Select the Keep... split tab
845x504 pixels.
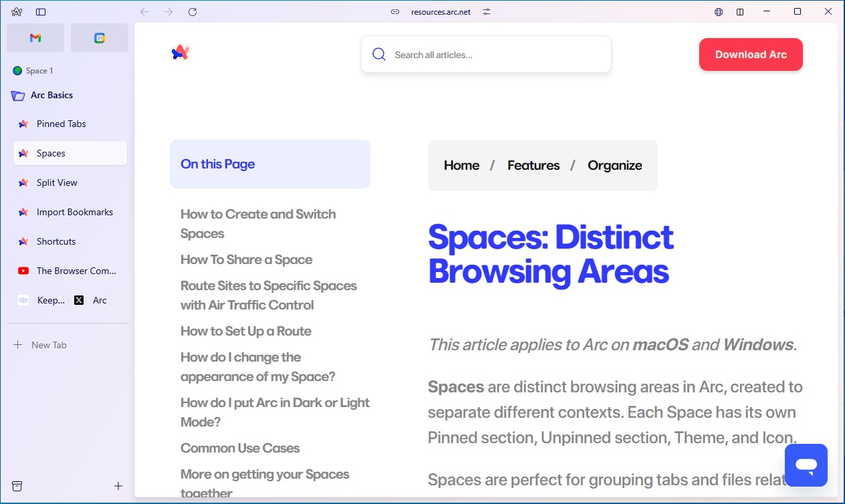click(41, 300)
